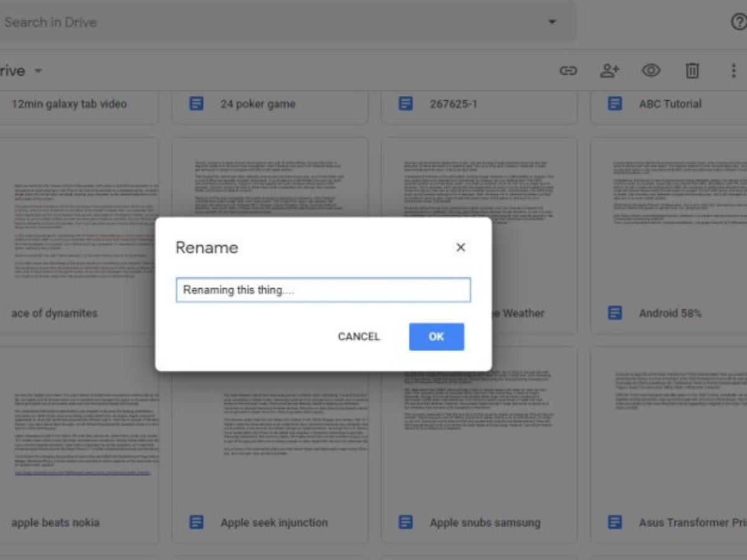Click the doc icon for Apple snubs samsung
The height and width of the screenshot is (560, 747).
pyautogui.click(x=406, y=522)
